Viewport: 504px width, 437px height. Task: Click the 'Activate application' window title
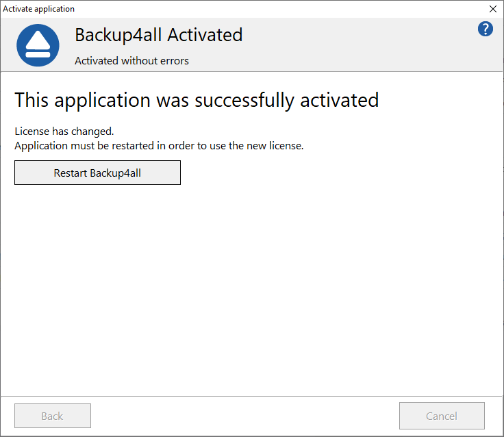click(38, 9)
